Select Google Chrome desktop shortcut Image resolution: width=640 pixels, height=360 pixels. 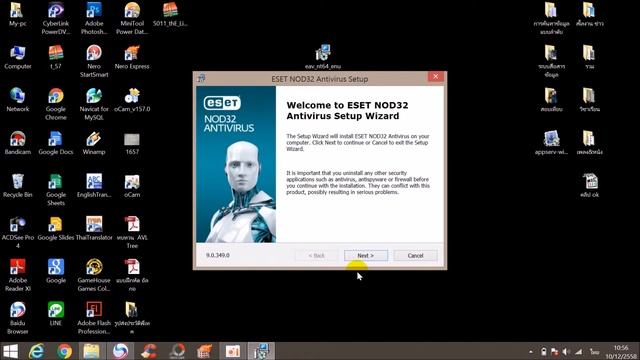click(x=56, y=104)
